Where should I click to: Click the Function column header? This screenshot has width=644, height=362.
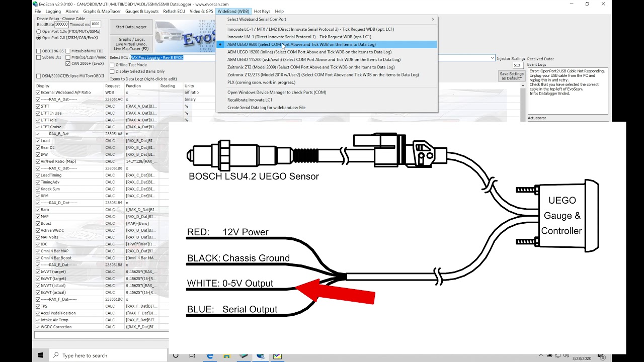point(142,86)
